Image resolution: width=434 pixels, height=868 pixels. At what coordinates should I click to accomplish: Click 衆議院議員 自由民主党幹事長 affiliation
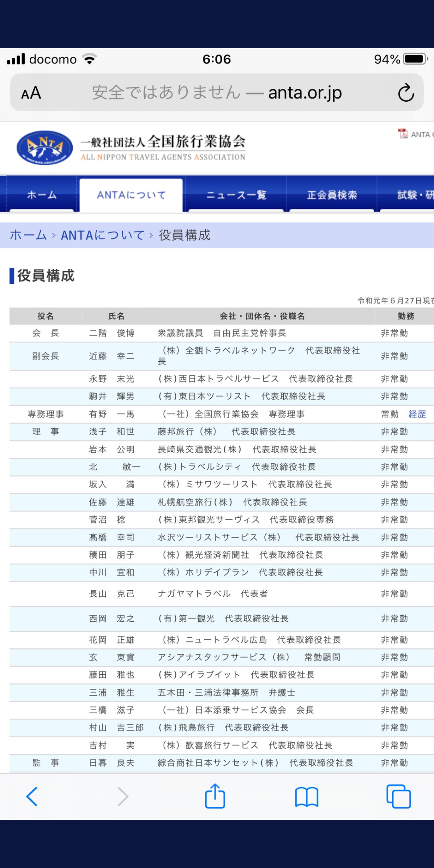(x=222, y=333)
